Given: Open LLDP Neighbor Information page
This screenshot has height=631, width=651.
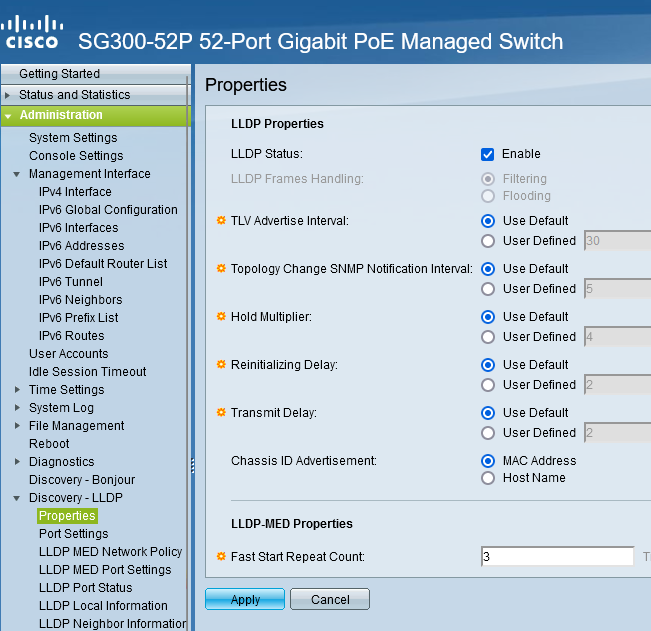Looking at the screenshot, I should click(112, 624).
